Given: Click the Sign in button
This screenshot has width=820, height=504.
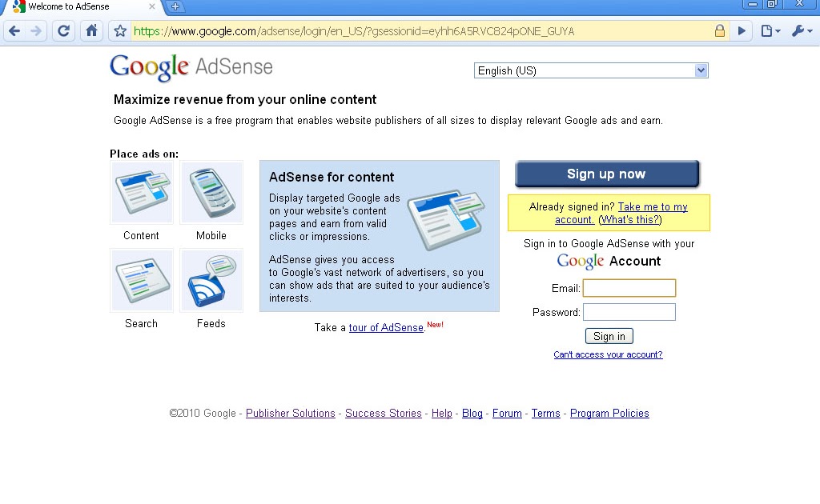Looking at the screenshot, I should coord(609,336).
